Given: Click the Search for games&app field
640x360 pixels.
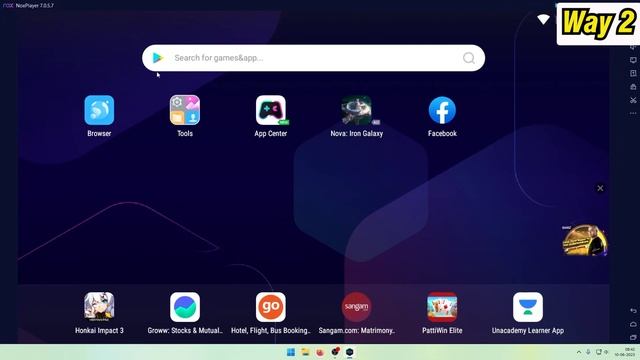Looking at the screenshot, I should click(313, 58).
